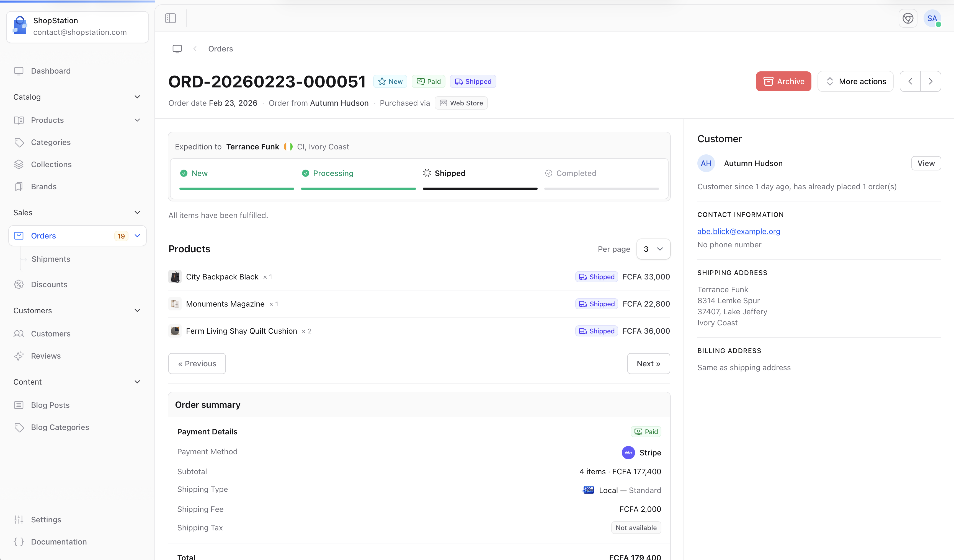The width and height of the screenshot is (954, 560).
Task: Open the Dashboard from the sidebar
Action: click(x=51, y=71)
